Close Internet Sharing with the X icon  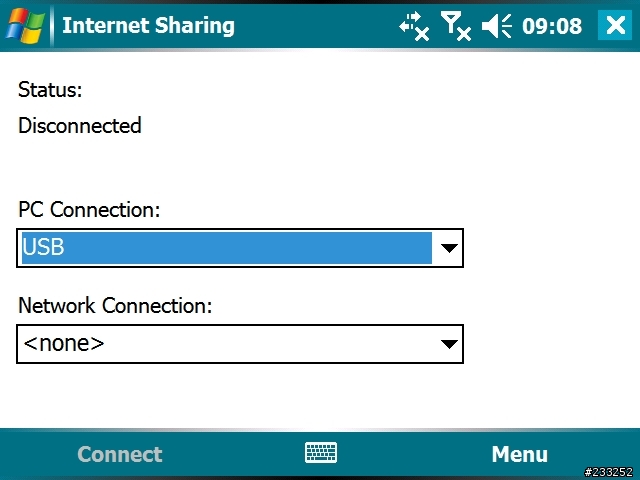(x=615, y=25)
